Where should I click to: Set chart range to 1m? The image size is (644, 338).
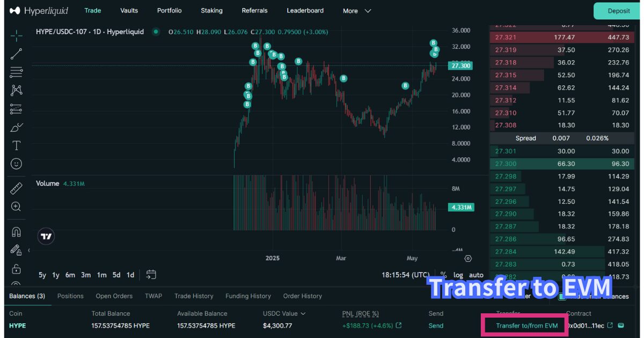(x=101, y=275)
